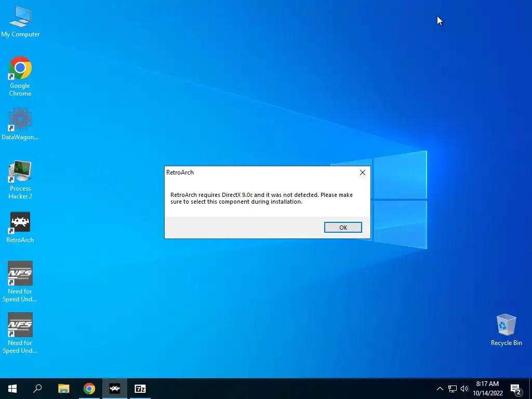Open Chrome from the taskbar

(89, 389)
